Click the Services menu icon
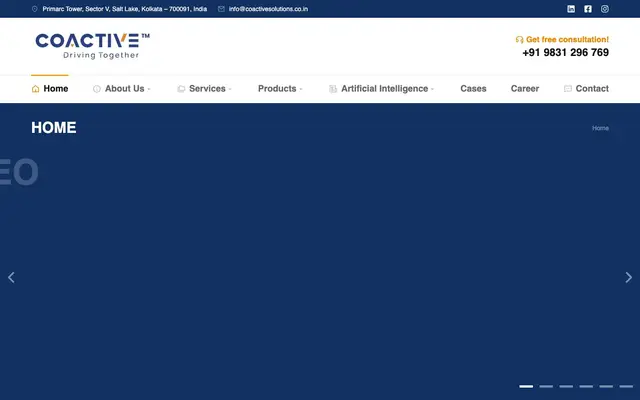 coord(181,89)
